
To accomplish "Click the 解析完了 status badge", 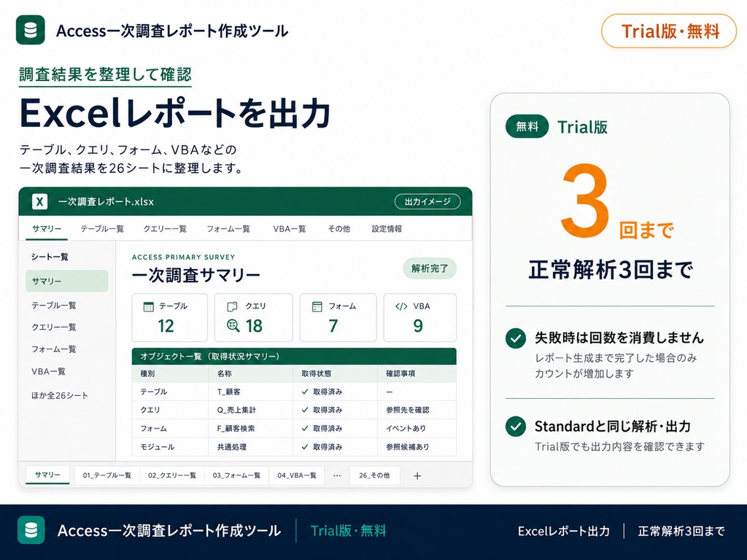I will coord(430,268).
